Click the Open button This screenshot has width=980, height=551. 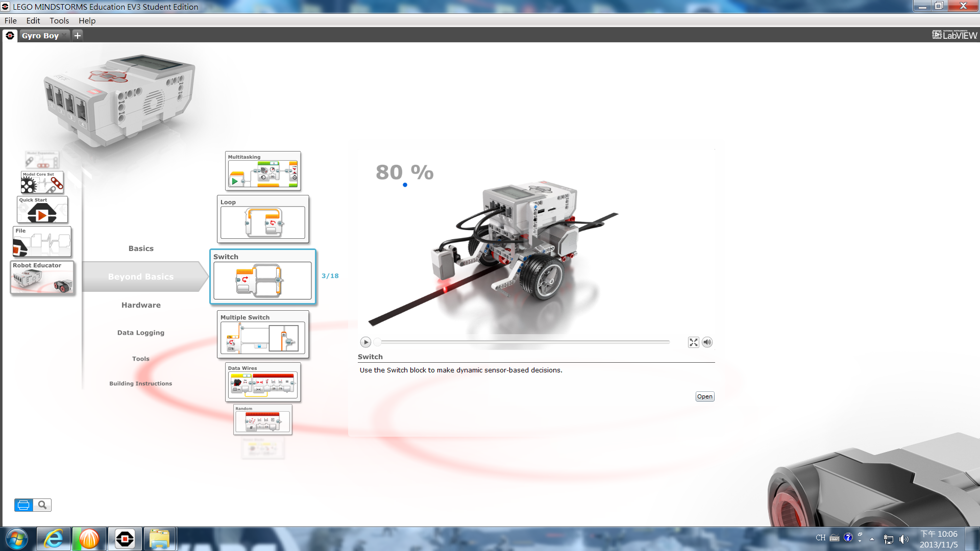click(705, 396)
